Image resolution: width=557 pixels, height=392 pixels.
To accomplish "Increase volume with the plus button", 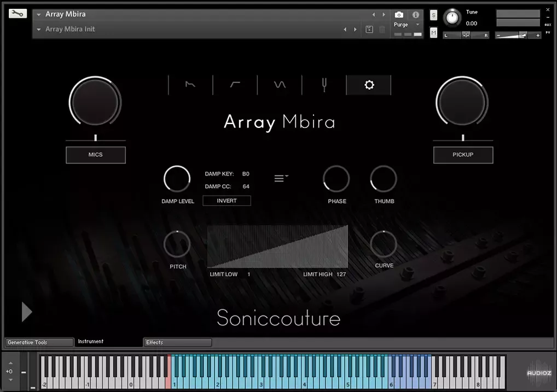I will [x=538, y=35].
